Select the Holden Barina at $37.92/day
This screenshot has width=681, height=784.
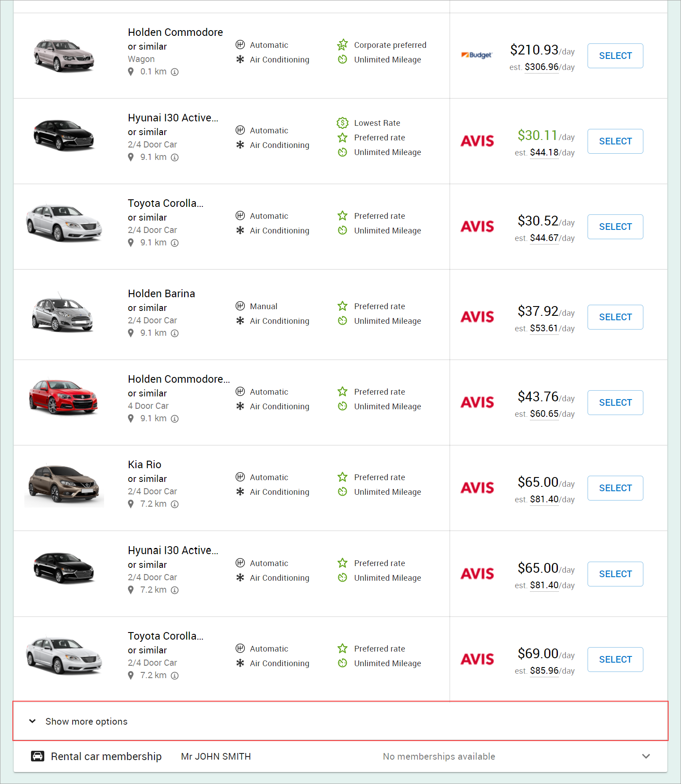615,317
